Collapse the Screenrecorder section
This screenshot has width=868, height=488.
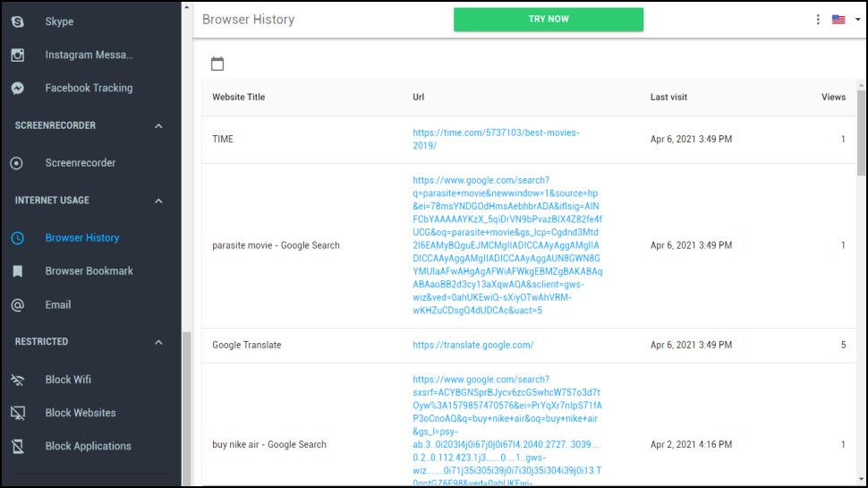(x=158, y=126)
